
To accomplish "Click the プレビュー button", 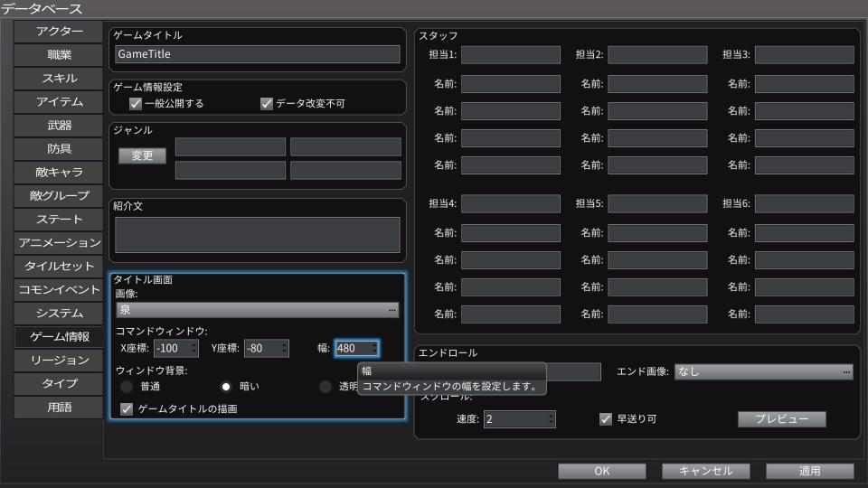I will coord(781,419).
